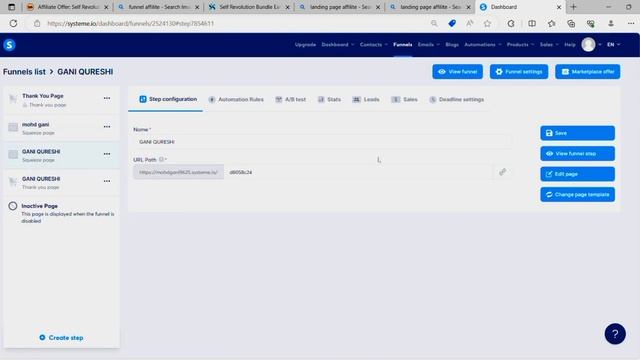Open a new browser tab
This screenshot has width=640, height=360.
click(573, 7)
